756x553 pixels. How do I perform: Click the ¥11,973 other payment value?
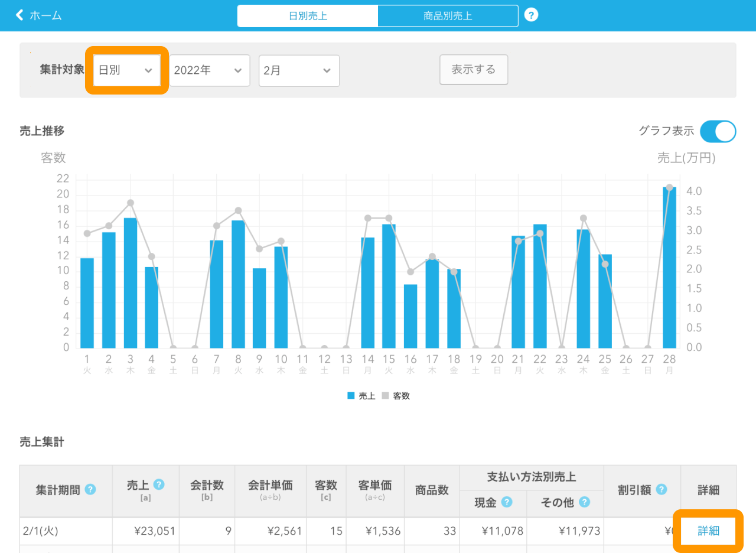[579, 531]
